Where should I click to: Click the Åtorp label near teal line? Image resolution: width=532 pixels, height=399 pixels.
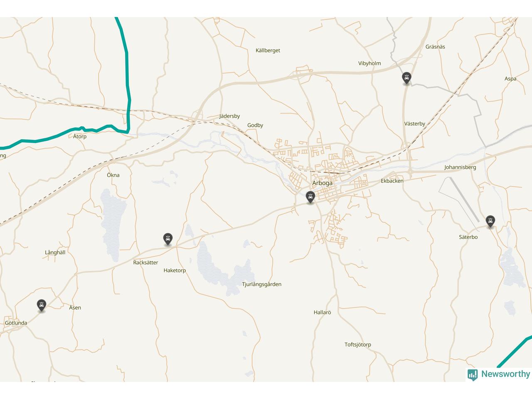point(80,136)
